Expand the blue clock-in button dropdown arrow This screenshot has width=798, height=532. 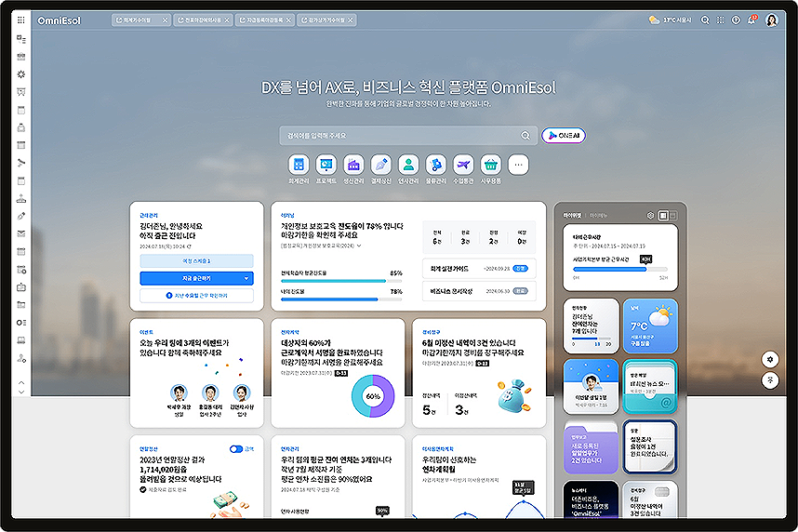click(246, 278)
